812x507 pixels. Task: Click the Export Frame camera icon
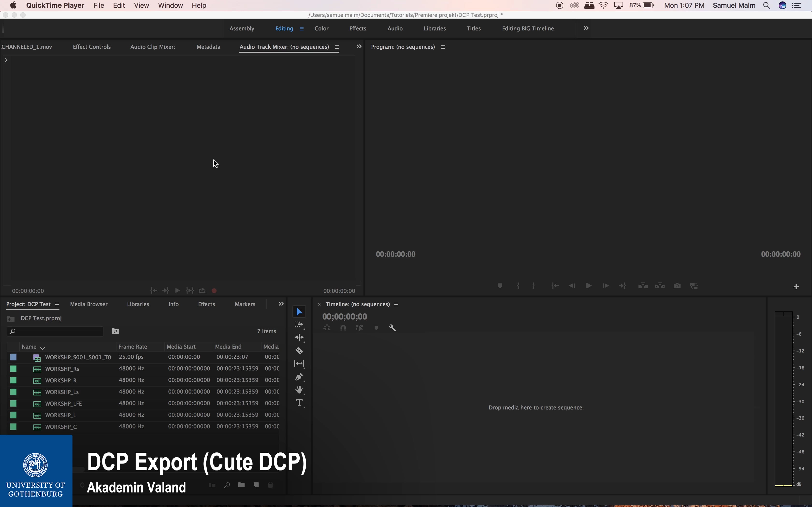(x=677, y=285)
